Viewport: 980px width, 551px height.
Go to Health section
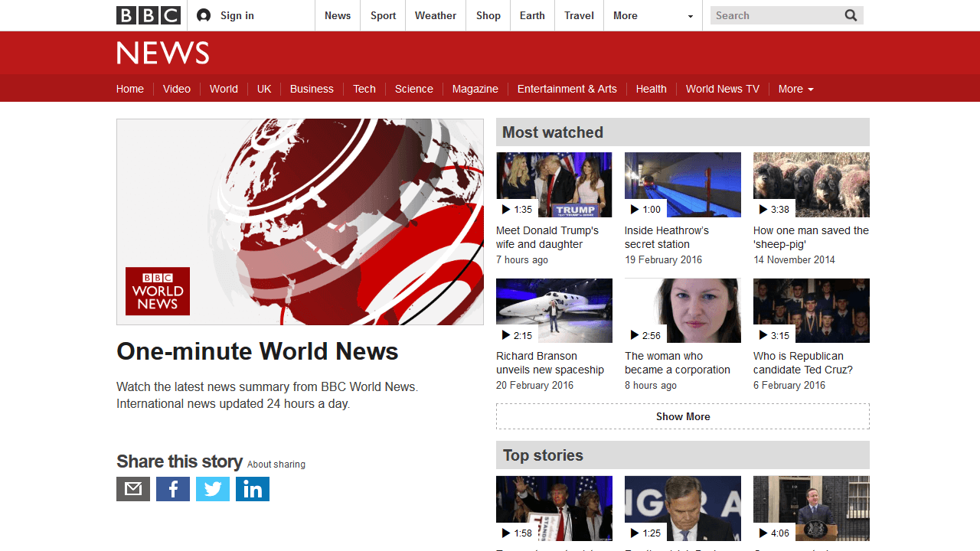click(652, 89)
